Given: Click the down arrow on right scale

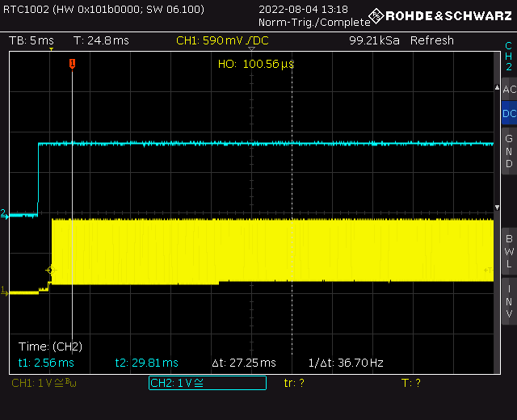Looking at the screenshot, I should pyautogui.click(x=496, y=208).
